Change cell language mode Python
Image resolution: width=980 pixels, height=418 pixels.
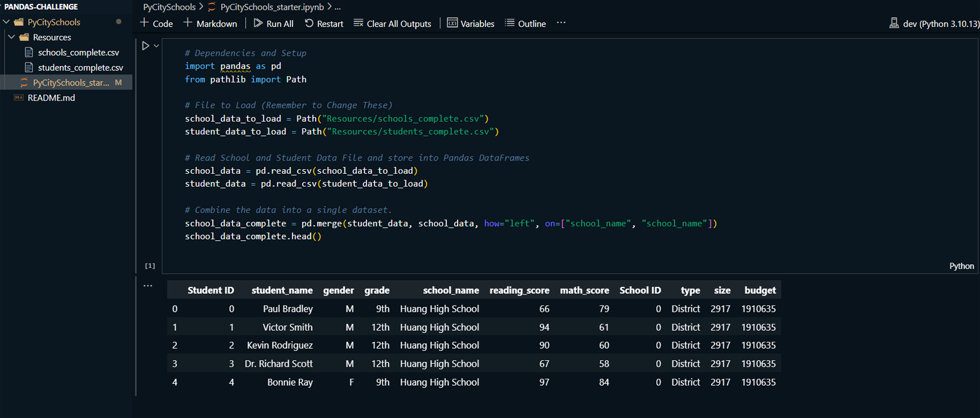point(961,266)
